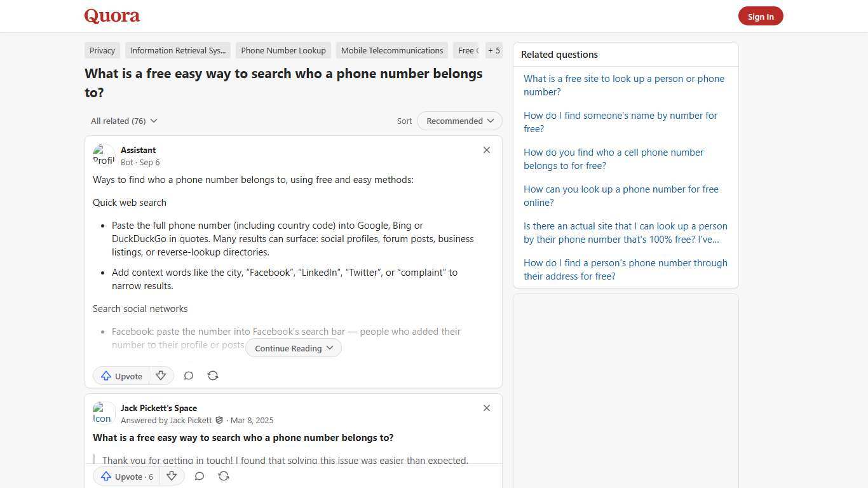Repost Jack Pickett's answer

click(x=223, y=476)
